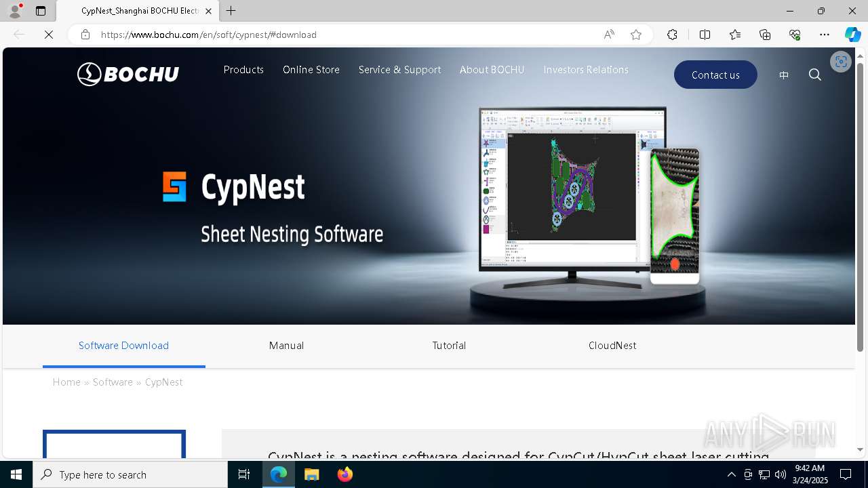This screenshot has width=868, height=488.
Task: Click the BOCHU logo
Action: pos(128,74)
